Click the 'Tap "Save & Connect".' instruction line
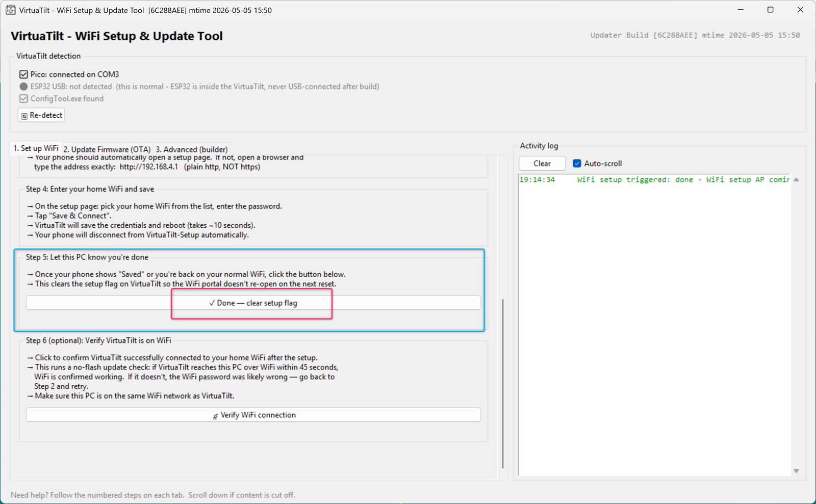The height and width of the screenshot is (504, 816). tap(69, 216)
